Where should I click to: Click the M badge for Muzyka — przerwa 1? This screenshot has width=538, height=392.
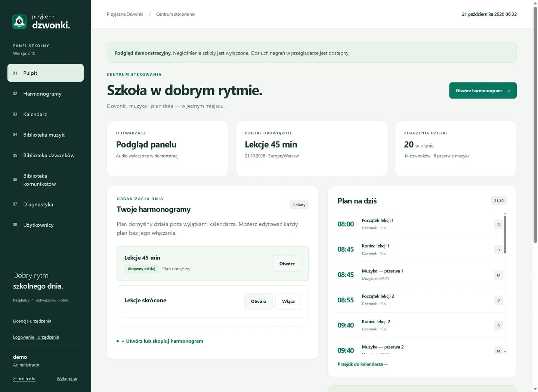[498, 275]
